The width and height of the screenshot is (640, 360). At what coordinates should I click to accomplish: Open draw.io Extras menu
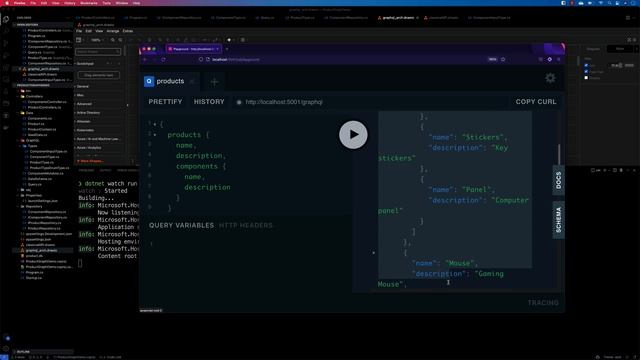point(128,31)
